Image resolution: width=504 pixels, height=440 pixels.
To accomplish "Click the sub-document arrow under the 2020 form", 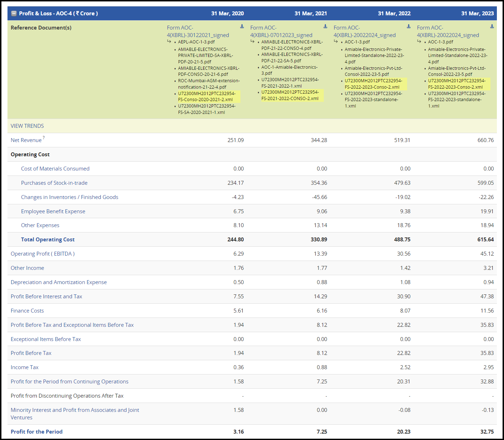I will [x=169, y=42].
